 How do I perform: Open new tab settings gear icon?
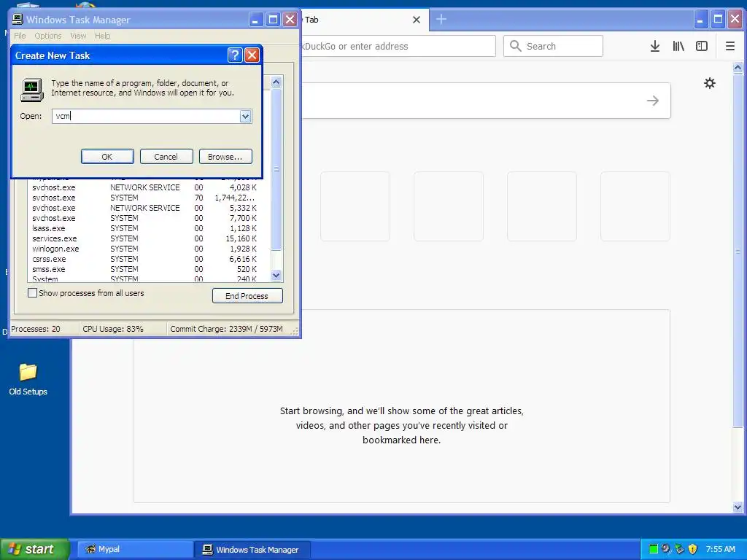point(710,83)
